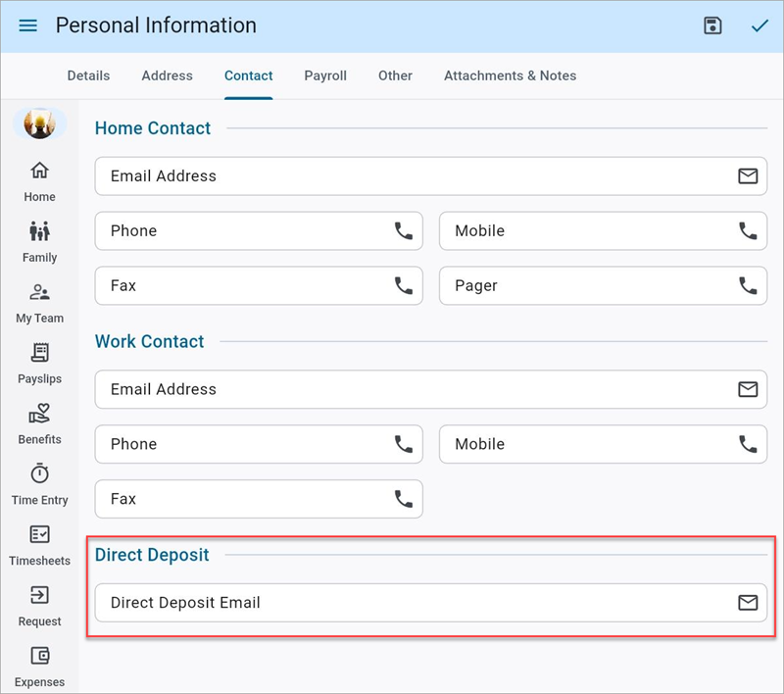Go to Home in sidebar
This screenshot has width=784, height=694.
point(39,181)
